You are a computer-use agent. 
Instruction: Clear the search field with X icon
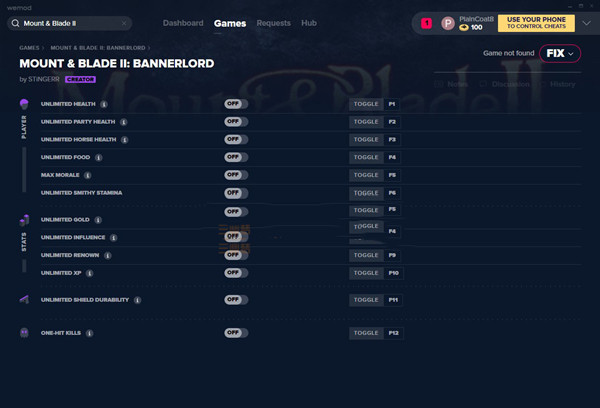124,23
